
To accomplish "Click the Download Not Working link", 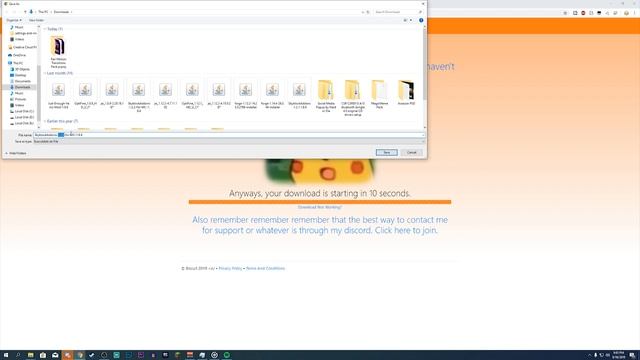I will (x=320, y=207).
